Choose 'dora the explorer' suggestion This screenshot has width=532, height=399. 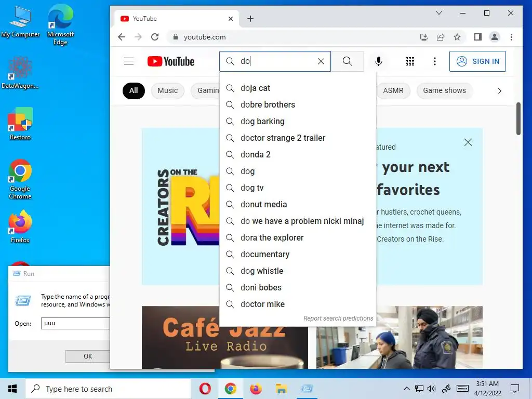[298, 238]
